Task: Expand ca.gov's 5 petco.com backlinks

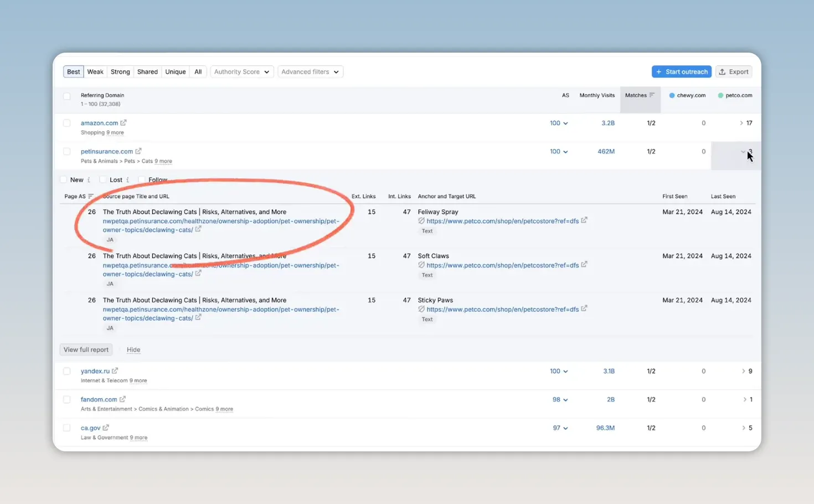Action: 747,428
